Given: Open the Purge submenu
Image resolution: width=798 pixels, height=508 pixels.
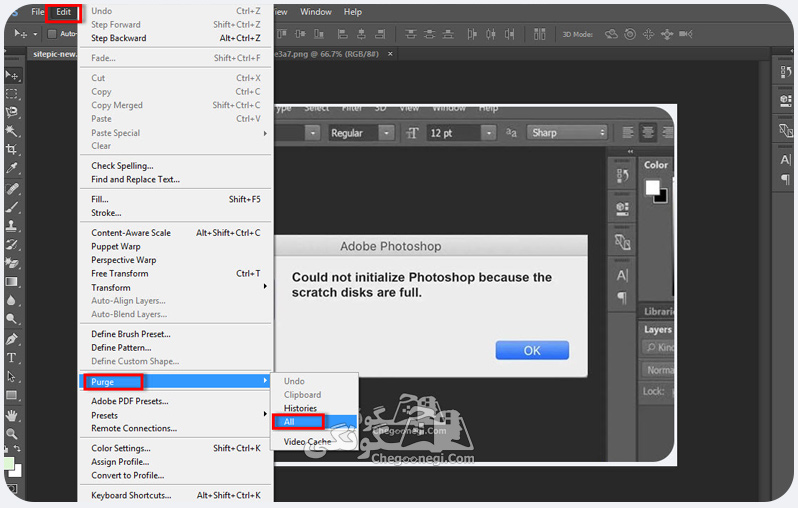Looking at the screenshot, I should pos(175,381).
